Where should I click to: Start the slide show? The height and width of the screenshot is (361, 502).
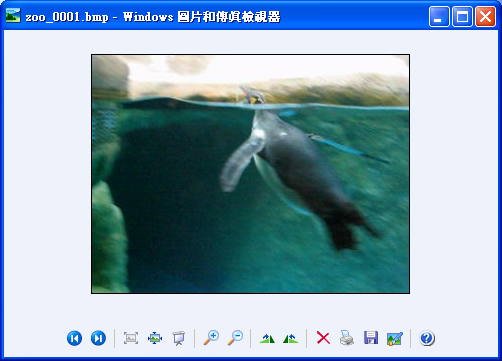179,338
